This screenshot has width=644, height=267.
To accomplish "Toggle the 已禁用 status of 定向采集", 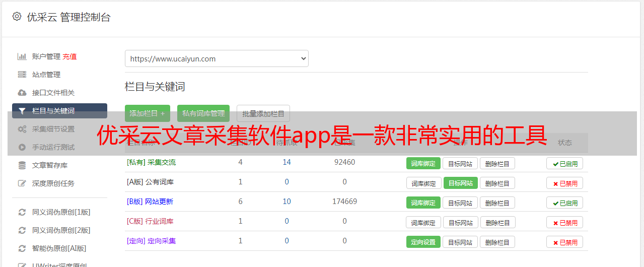I will click(564, 242).
